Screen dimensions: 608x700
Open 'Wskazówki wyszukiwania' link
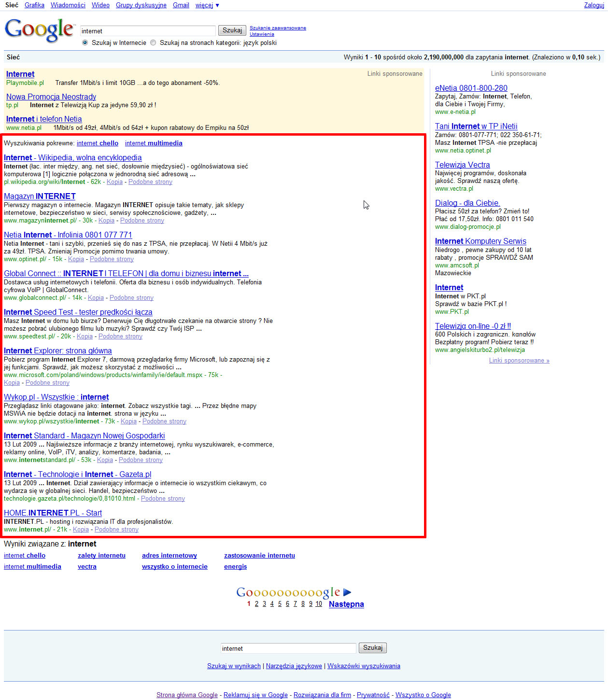(364, 666)
